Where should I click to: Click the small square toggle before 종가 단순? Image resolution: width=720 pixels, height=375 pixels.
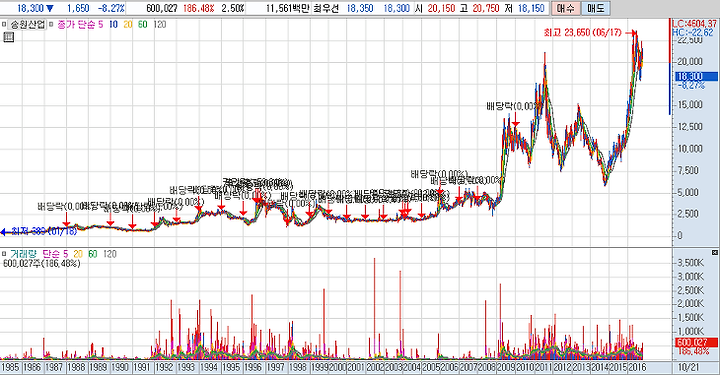point(51,24)
